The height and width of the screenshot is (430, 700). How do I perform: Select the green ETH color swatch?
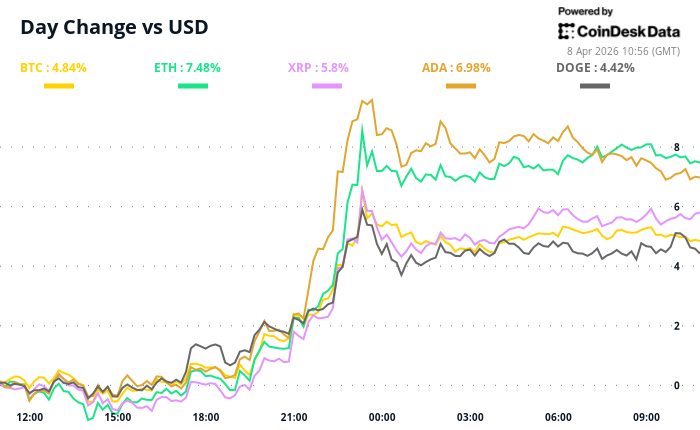pos(193,86)
